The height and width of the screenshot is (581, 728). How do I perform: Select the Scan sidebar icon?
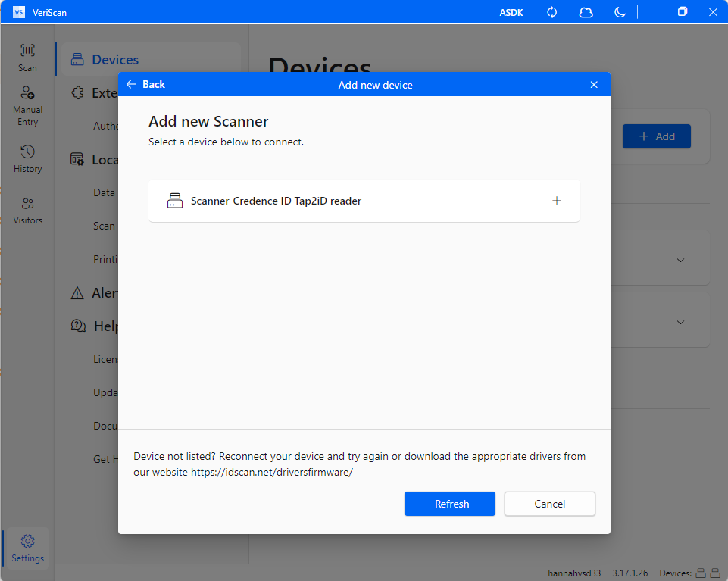pyautogui.click(x=27, y=57)
